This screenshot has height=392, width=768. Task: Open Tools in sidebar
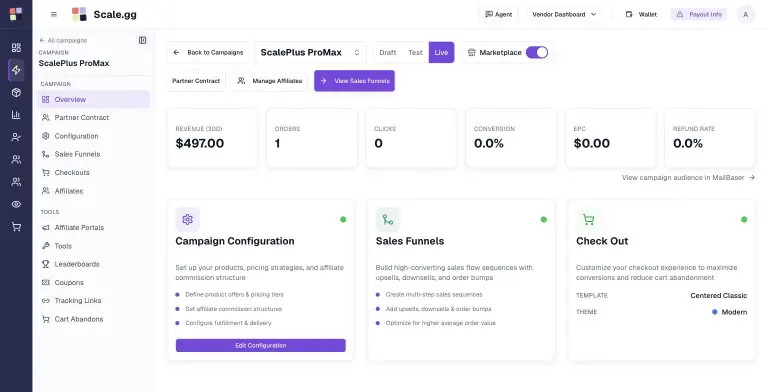pos(93,246)
